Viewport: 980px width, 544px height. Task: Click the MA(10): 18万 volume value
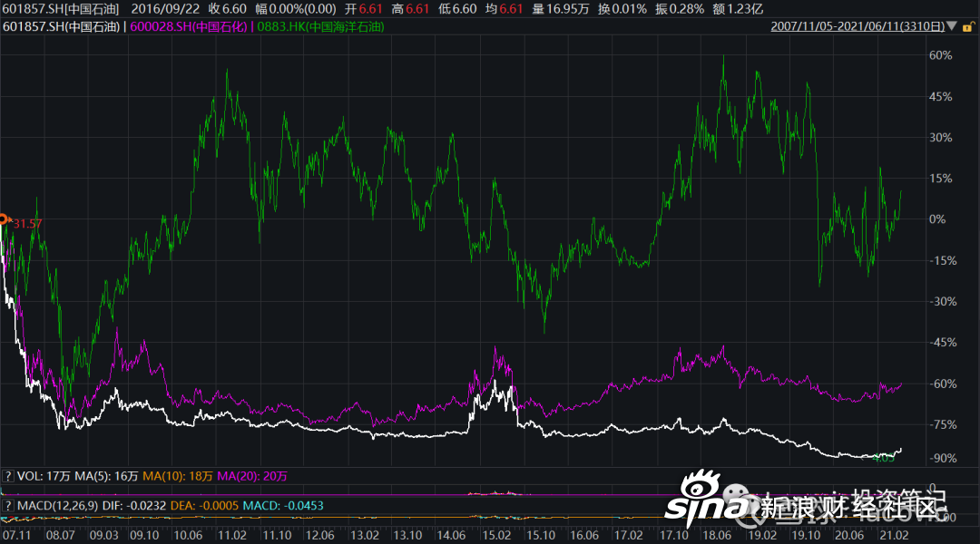coord(178,476)
